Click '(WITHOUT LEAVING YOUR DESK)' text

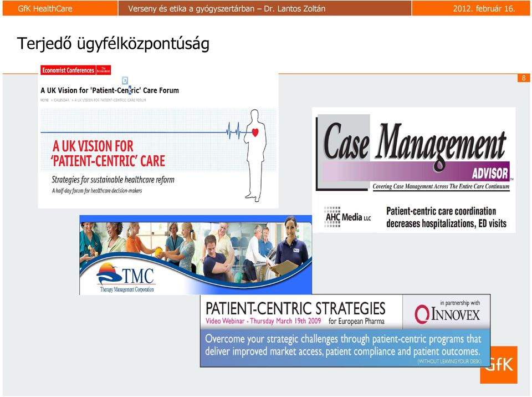[x=449, y=362]
